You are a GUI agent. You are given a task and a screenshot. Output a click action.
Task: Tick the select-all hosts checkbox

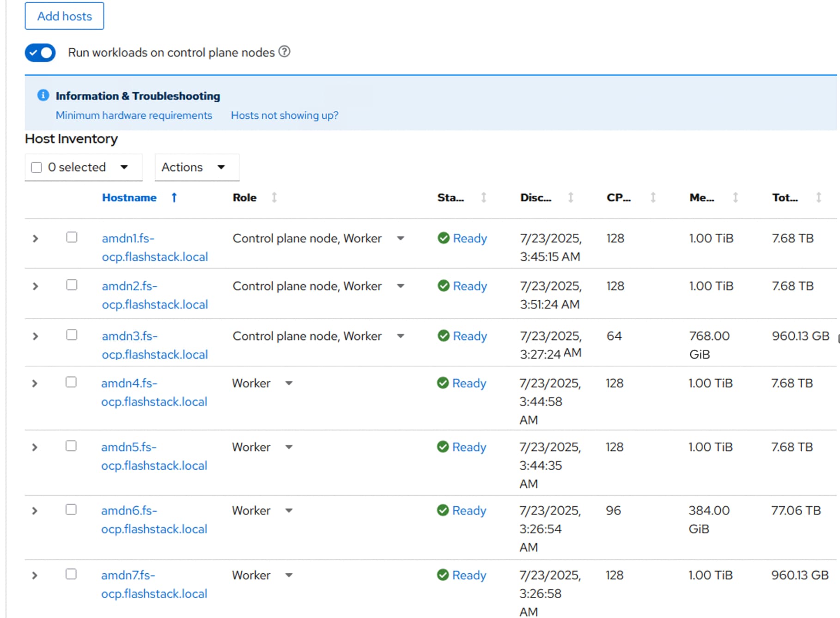[37, 167]
